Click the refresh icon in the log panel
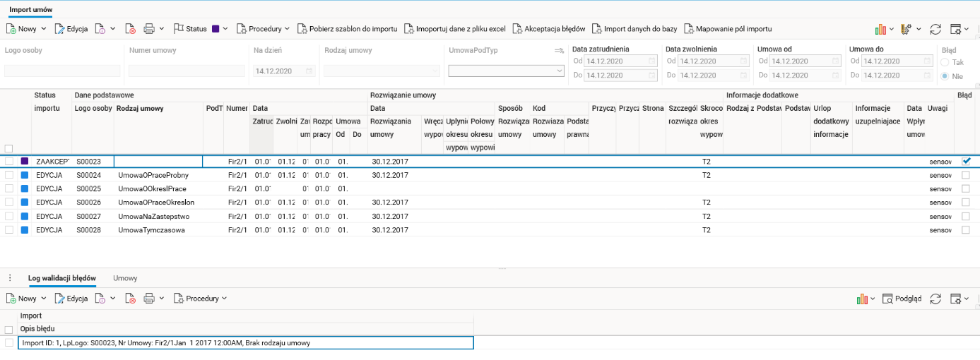Viewport: 980px width, 360px height. click(935, 299)
